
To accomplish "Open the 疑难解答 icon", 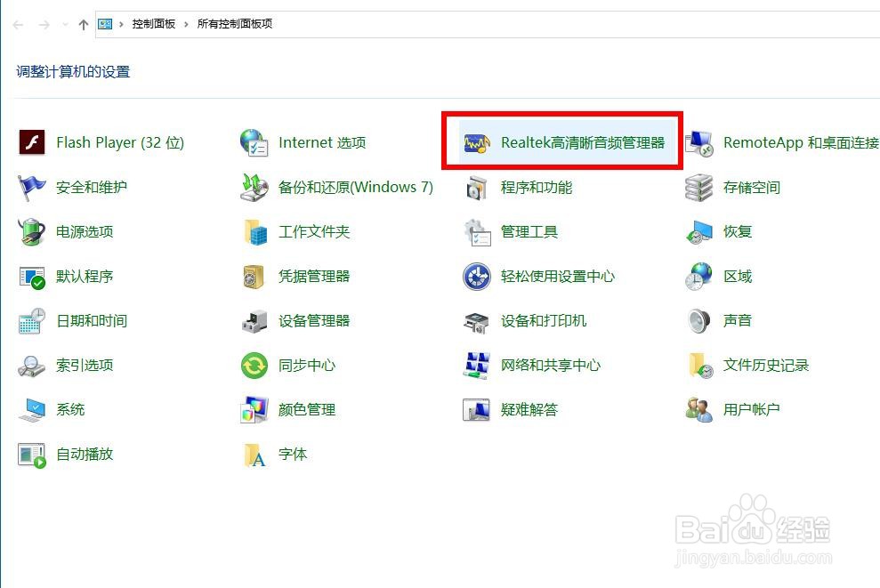I will (x=476, y=410).
